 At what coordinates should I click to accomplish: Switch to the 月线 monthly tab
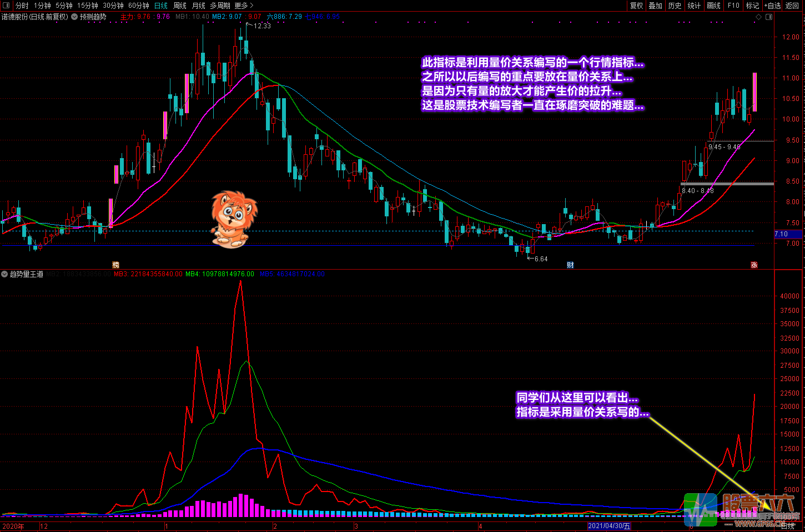(198, 6)
